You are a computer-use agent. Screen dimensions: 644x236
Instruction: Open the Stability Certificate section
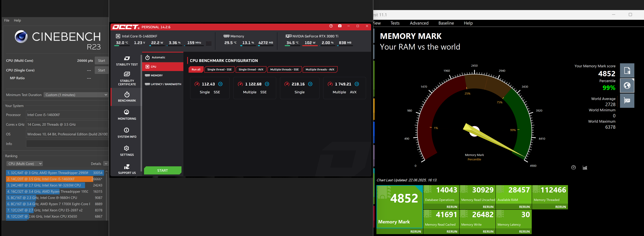pyautogui.click(x=127, y=79)
